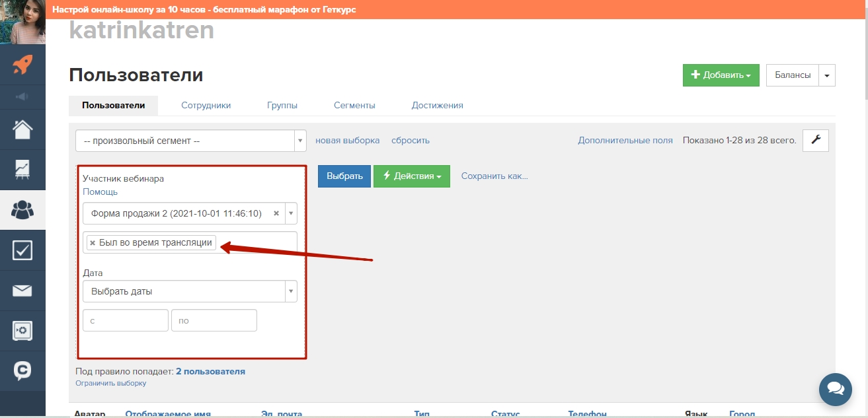Open the arrow dropdown next to 'Балансы'
868x418 pixels.
pyautogui.click(x=827, y=75)
